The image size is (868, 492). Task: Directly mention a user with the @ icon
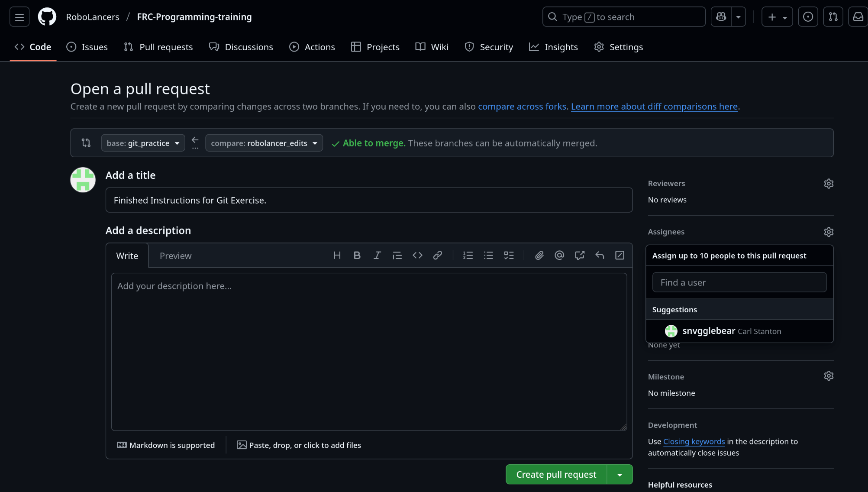[x=559, y=255]
